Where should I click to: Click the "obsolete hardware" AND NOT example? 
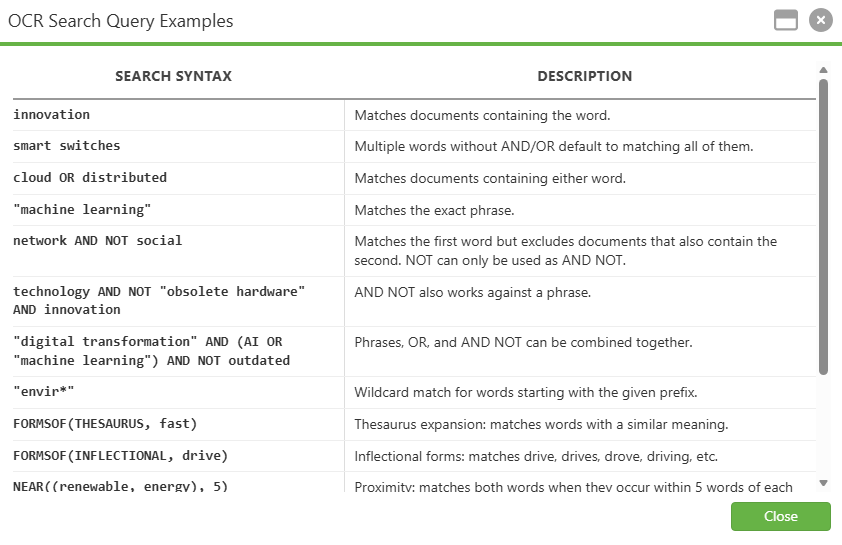159,300
